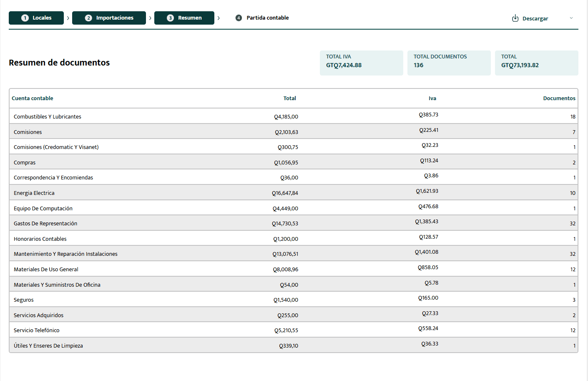Sort by Cuenta contable column header

pos(33,98)
